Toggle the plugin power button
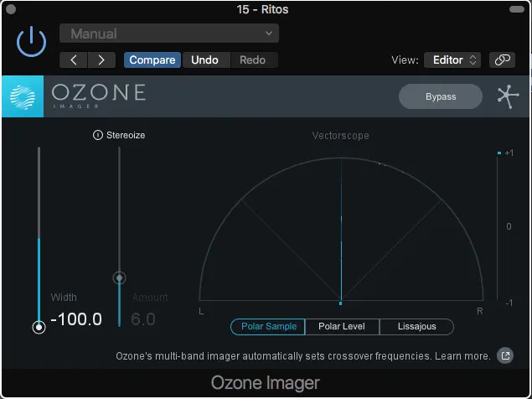Image resolution: width=532 pixels, height=399 pixels. [x=31, y=42]
